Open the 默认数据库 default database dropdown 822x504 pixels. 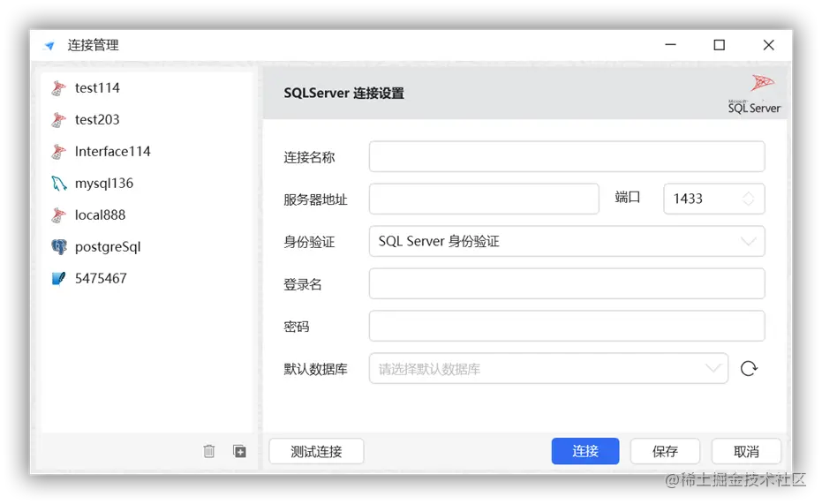[548, 369]
